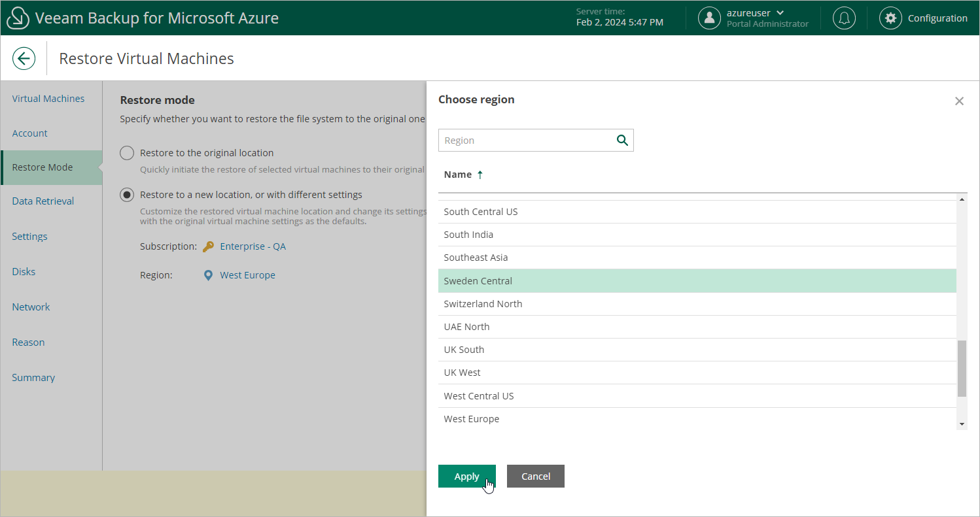This screenshot has width=980, height=517.
Task: Open the Reason step
Action: (28, 342)
